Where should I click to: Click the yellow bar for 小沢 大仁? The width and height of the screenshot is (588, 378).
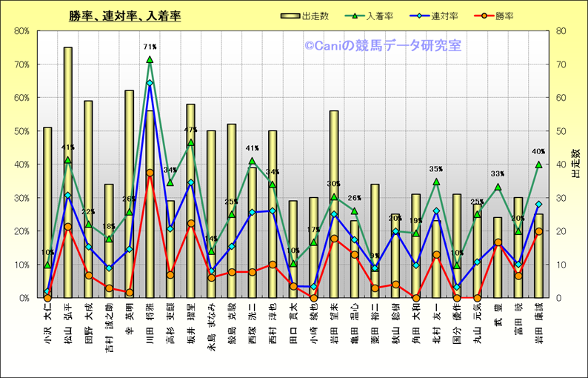point(47,215)
